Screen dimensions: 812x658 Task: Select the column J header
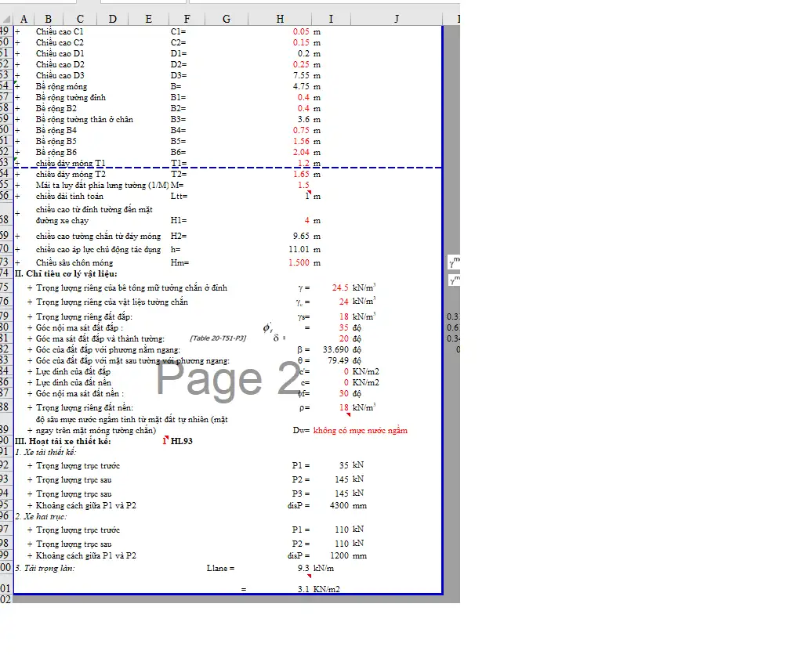(397, 19)
